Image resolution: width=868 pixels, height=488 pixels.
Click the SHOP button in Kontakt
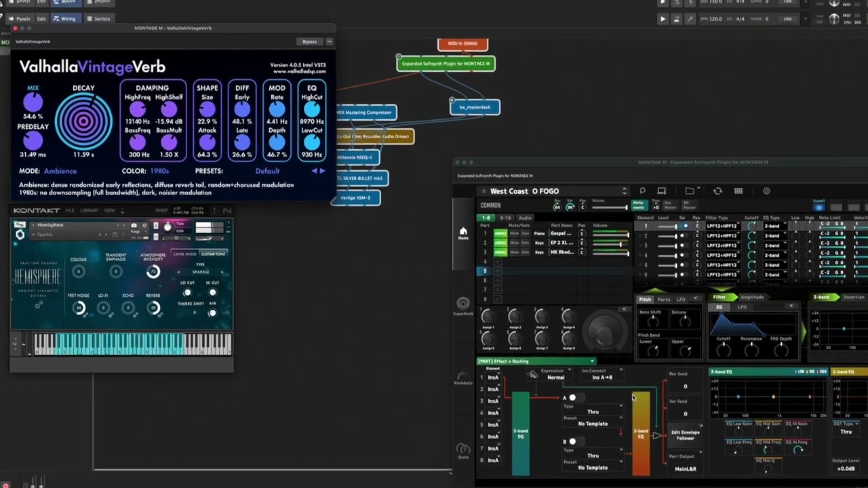161,211
